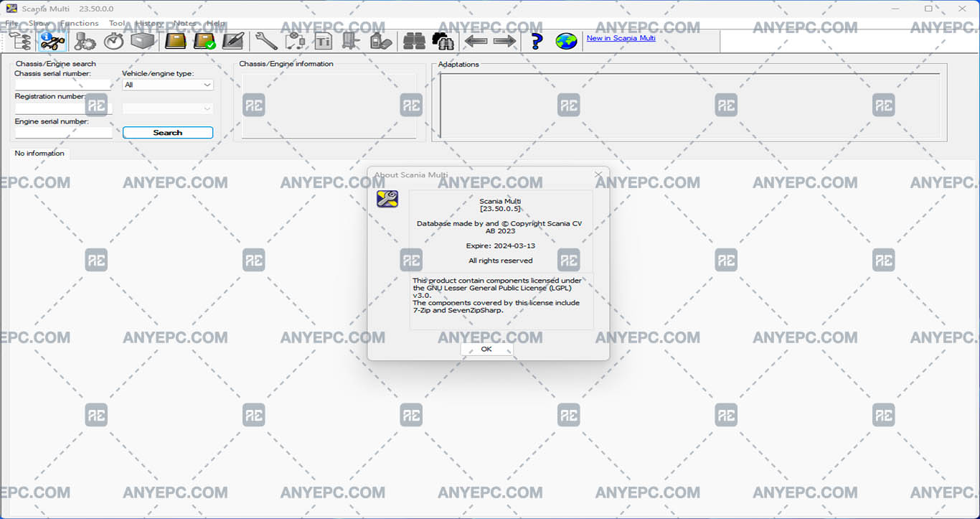980x519 pixels.
Task: Go forward with the right arrow
Action: (504, 41)
